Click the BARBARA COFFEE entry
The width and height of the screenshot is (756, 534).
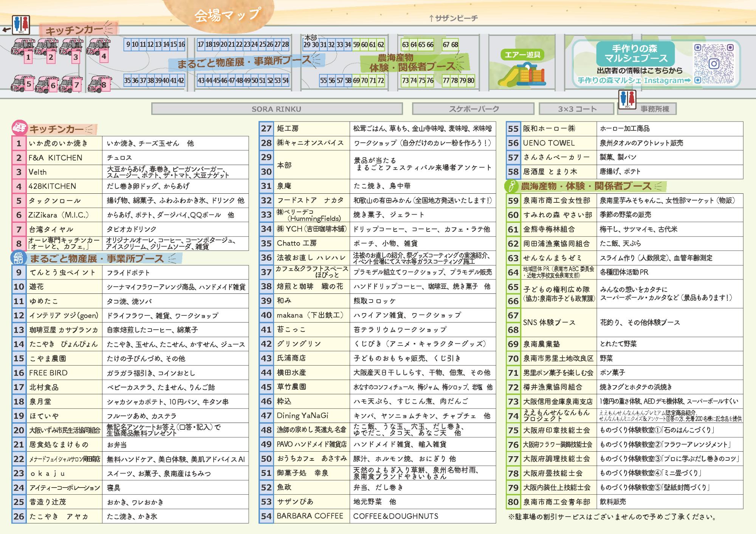(x=310, y=516)
